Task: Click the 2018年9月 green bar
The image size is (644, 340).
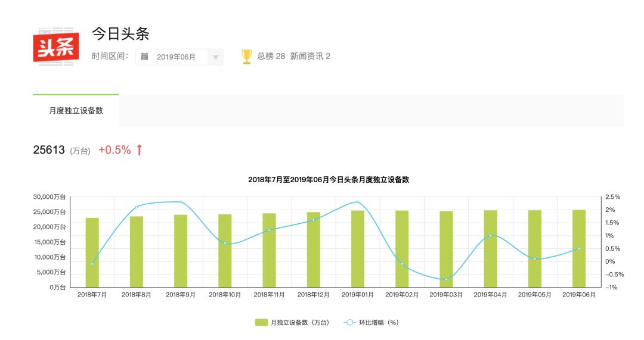Action: [181, 251]
